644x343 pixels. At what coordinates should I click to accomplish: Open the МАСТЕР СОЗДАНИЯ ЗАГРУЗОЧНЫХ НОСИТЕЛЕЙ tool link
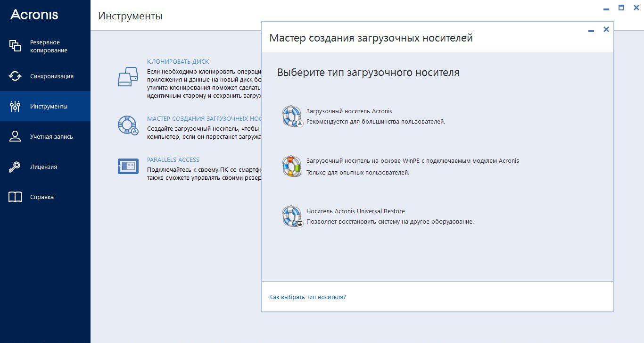coord(204,119)
